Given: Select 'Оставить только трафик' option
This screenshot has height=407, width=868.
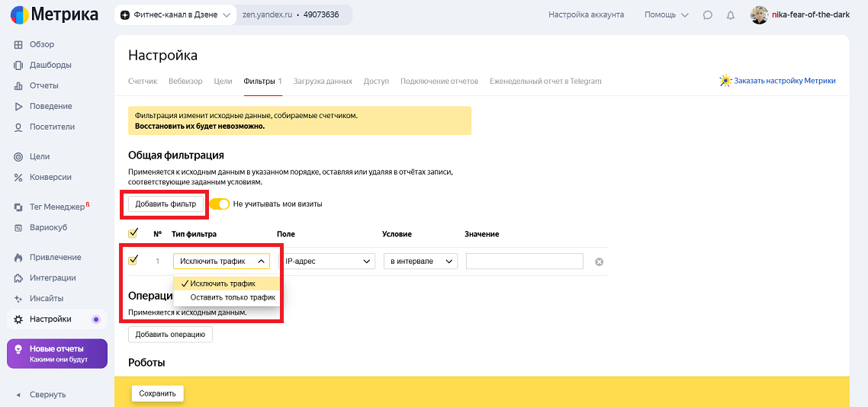Looking at the screenshot, I should tap(232, 297).
